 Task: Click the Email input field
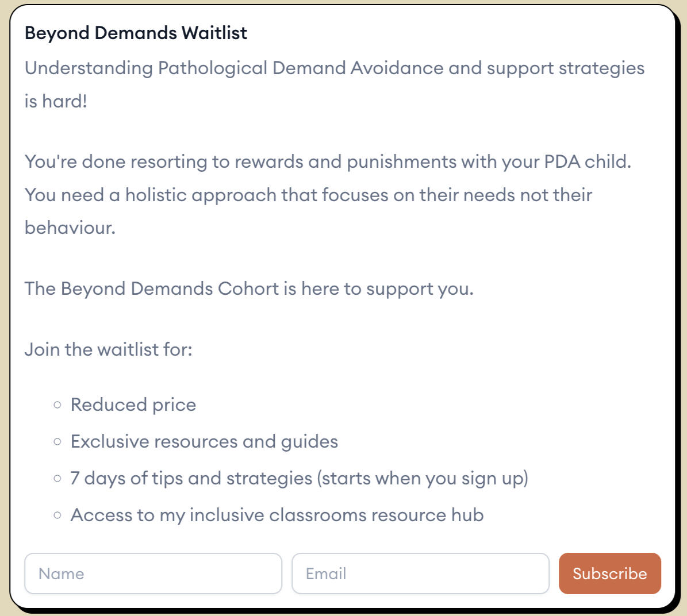pos(420,573)
